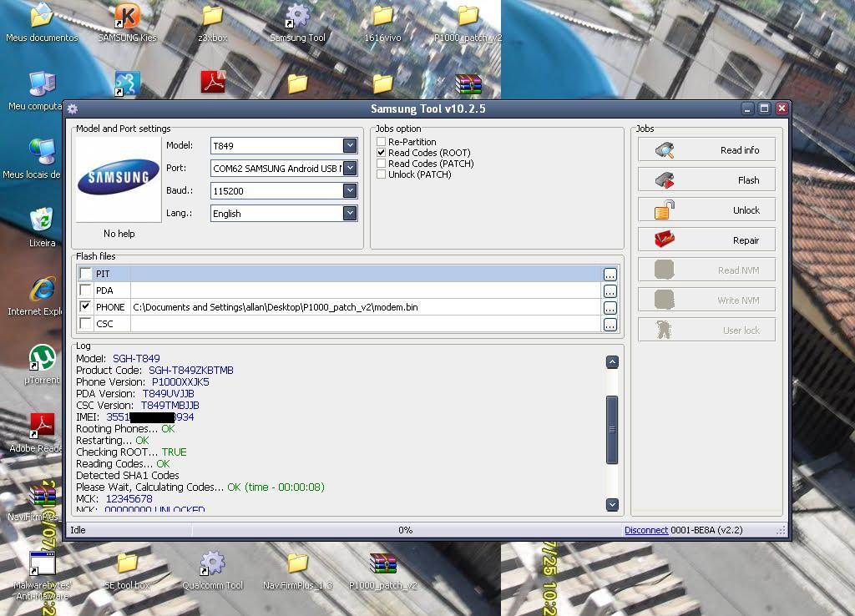The image size is (855, 616).
Task: Open the SE tool box folder
Action: click(127, 570)
